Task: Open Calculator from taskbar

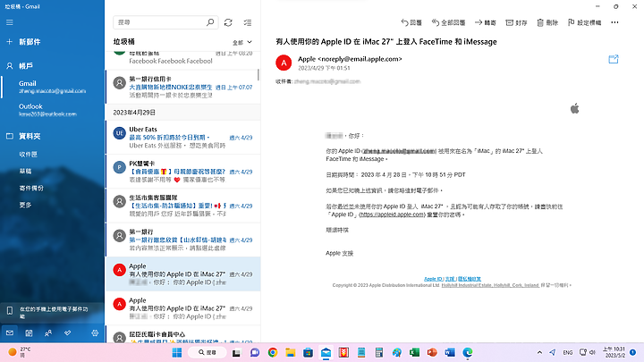Action: tap(379, 352)
